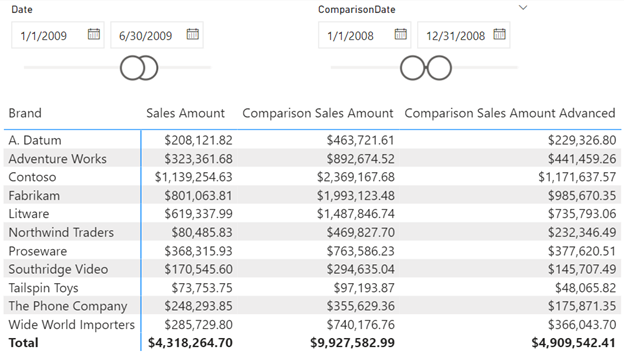624x360 pixels.
Task: Sort by the Brand column header
Action: click(25, 113)
